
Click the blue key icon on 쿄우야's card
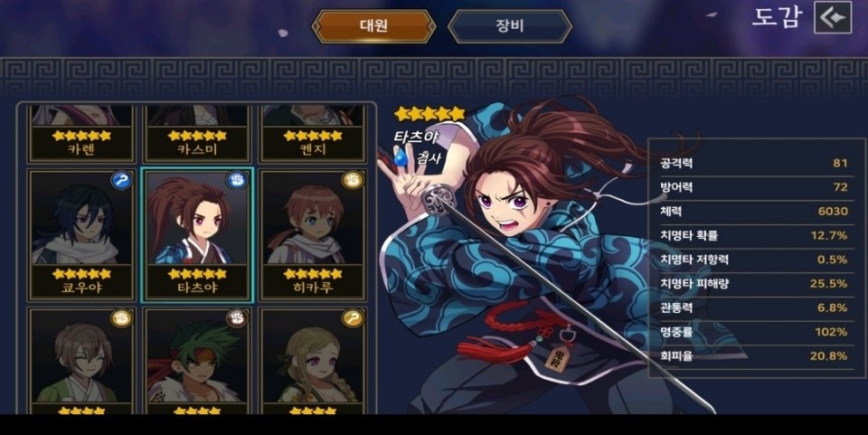click(120, 180)
